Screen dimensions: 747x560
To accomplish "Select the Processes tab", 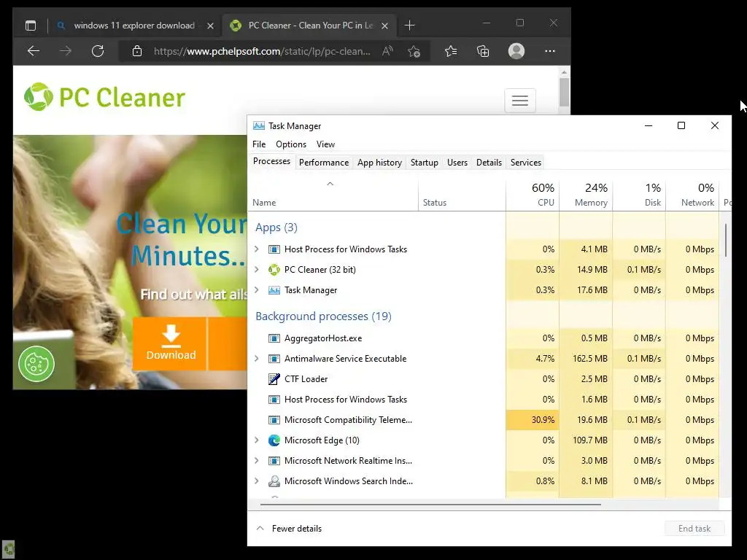I will tap(271, 161).
